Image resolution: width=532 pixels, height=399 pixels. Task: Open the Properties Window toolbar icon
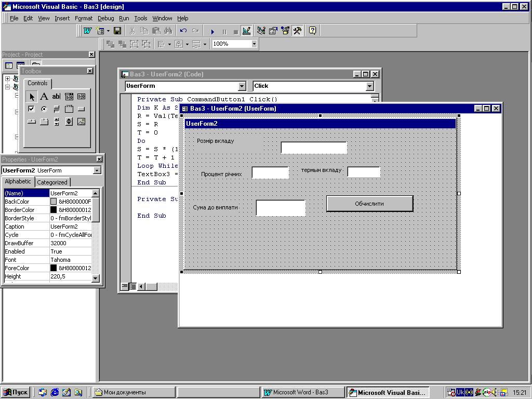pos(273,31)
